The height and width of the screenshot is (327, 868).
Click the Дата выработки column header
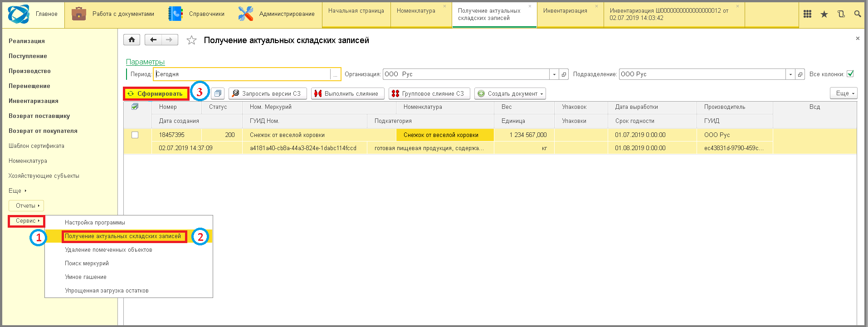[x=652, y=107]
